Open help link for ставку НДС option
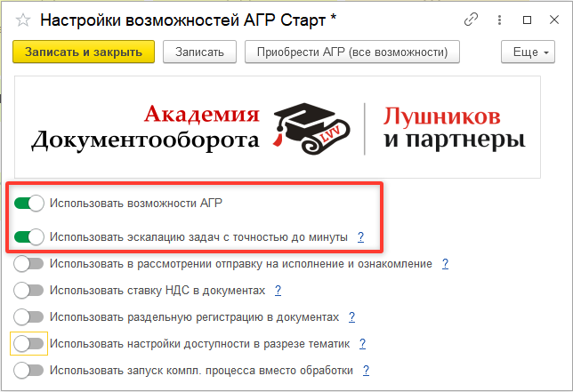The image size is (573, 392). (x=278, y=291)
